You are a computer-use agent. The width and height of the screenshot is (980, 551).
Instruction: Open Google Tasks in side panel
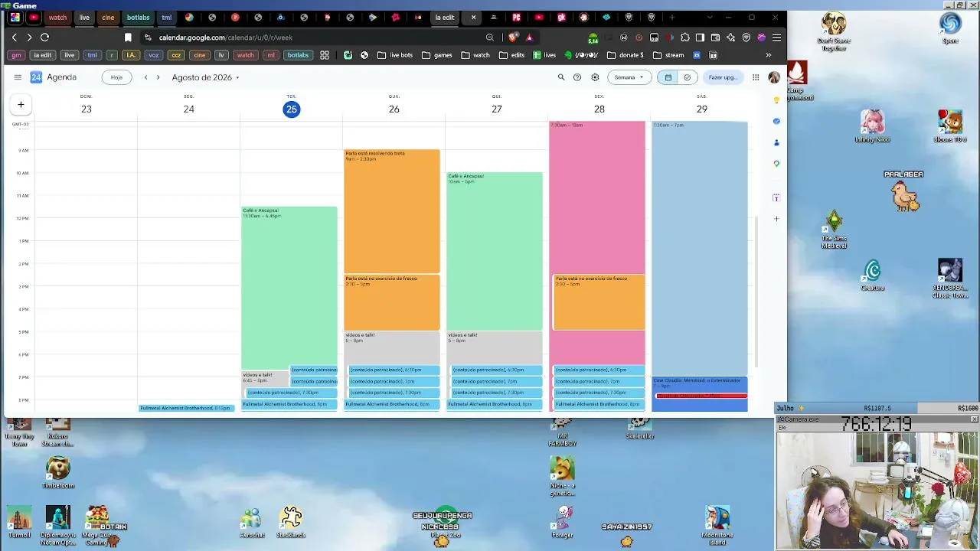tap(776, 121)
